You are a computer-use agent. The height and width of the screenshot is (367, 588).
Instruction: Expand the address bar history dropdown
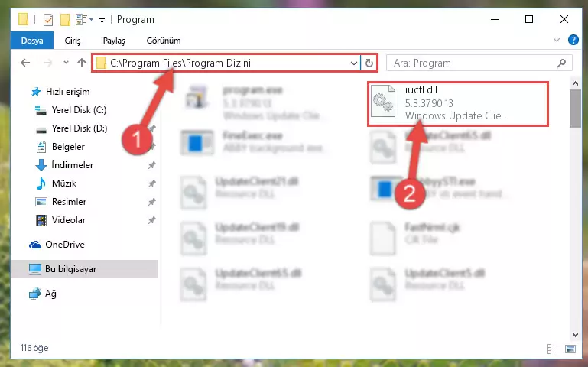coord(353,63)
